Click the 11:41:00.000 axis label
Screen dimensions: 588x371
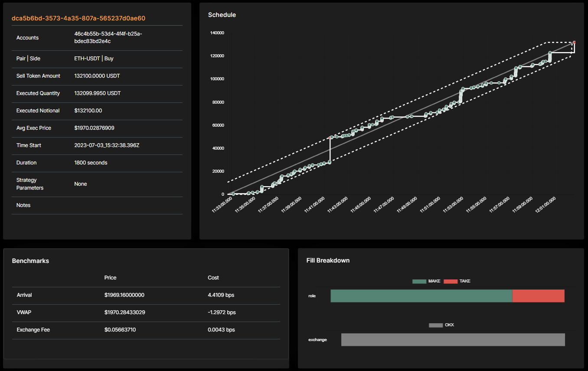[x=314, y=204]
